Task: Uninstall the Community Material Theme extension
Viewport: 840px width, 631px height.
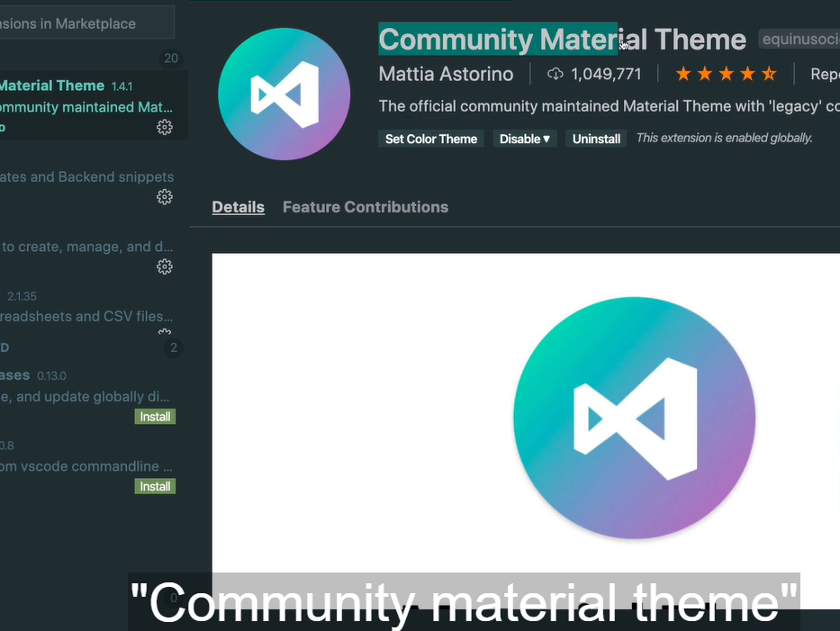Action: 596,139
